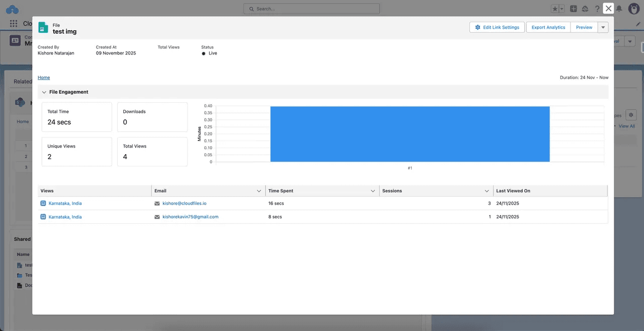Image resolution: width=644 pixels, height=331 pixels.
Task: Click the gear icon inside Edit Link Settings
Action: tap(477, 27)
